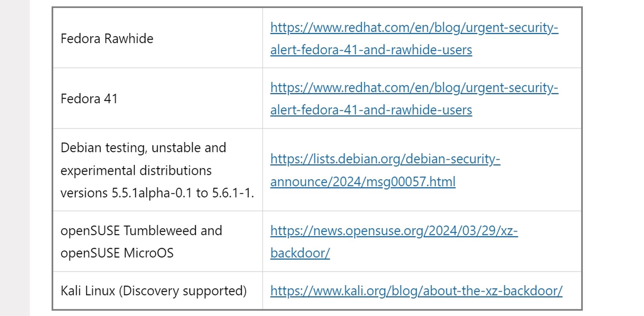Open the news.opensuse.org 2024/03/29 link
This screenshot has width=644, height=316.
click(x=394, y=231)
